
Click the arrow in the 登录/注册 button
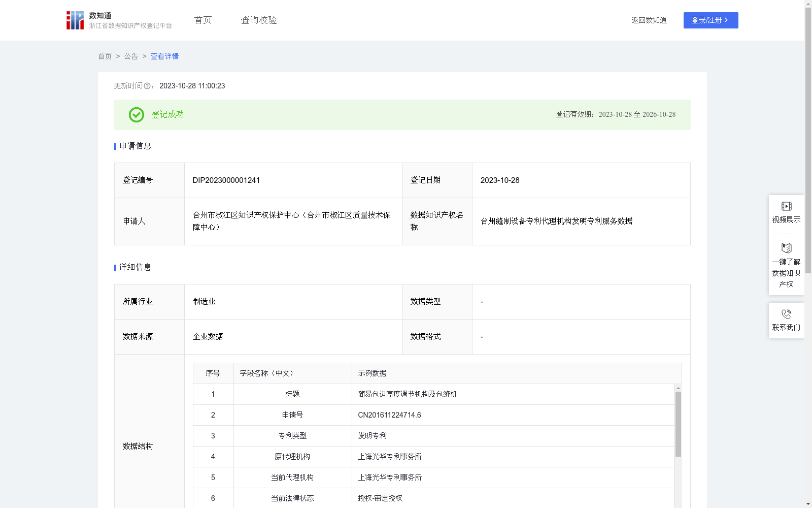[x=726, y=20]
